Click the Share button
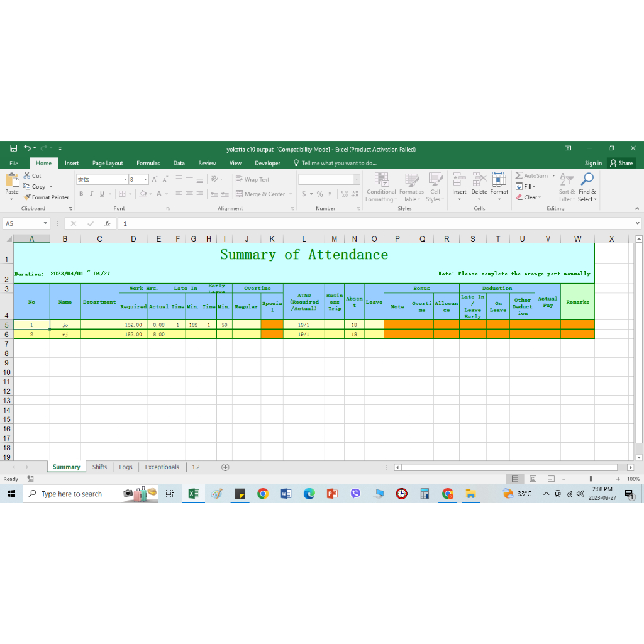644x644 pixels. click(621, 163)
